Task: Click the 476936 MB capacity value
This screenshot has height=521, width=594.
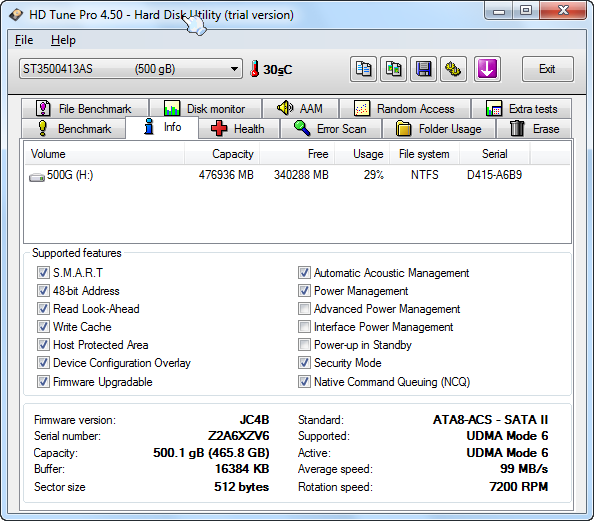Action: point(226,175)
